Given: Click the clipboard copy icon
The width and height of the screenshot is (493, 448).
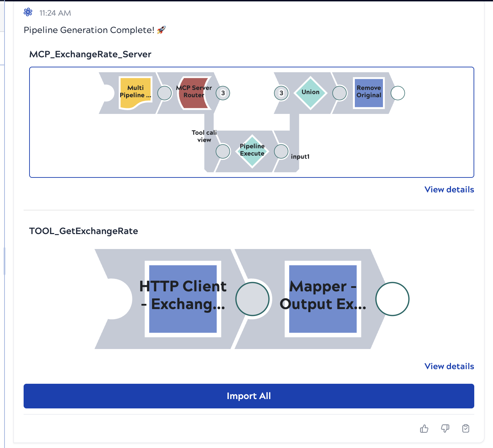Looking at the screenshot, I should coord(466,429).
